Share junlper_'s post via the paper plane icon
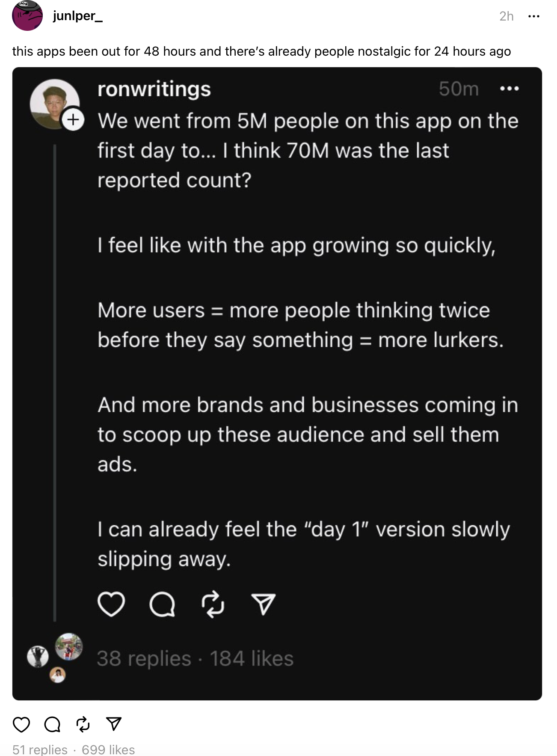This screenshot has width=557, height=756. pyautogui.click(x=114, y=724)
